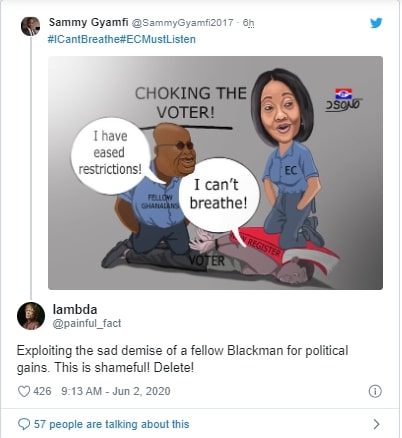Click the Sammy Gyamfi display name
402x438 pixels.
(x=88, y=22)
